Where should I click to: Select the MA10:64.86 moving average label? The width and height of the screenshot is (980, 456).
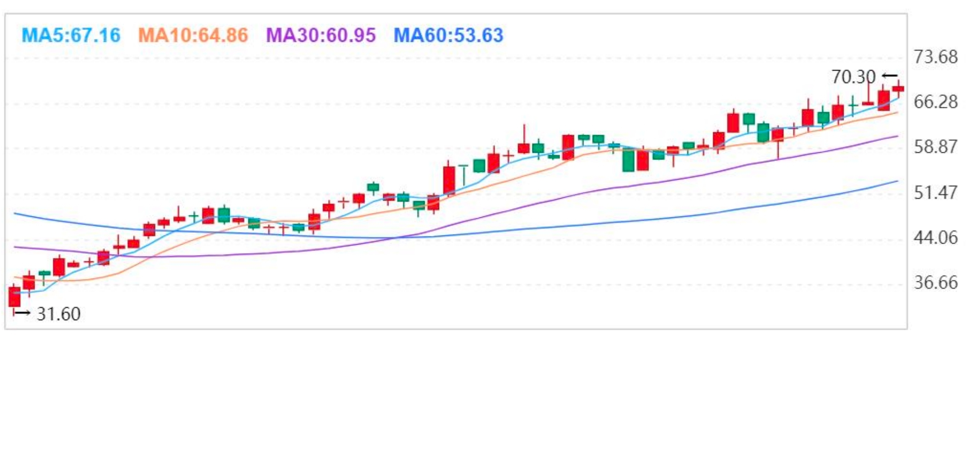(193, 35)
